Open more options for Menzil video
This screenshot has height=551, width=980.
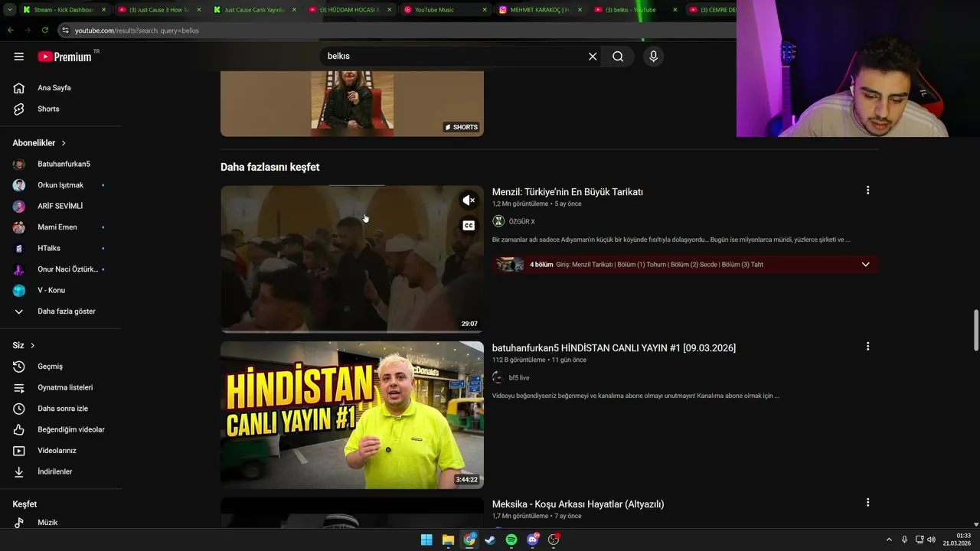click(867, 191)
